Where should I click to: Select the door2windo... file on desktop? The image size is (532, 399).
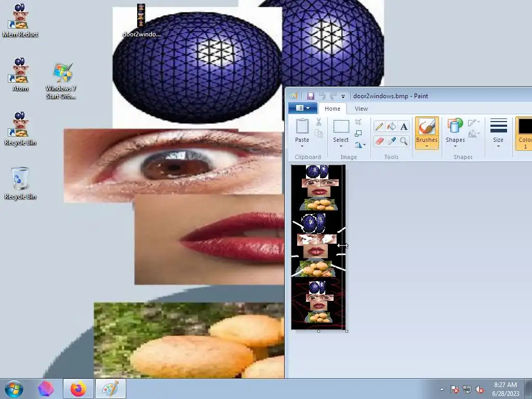[141, 20]
